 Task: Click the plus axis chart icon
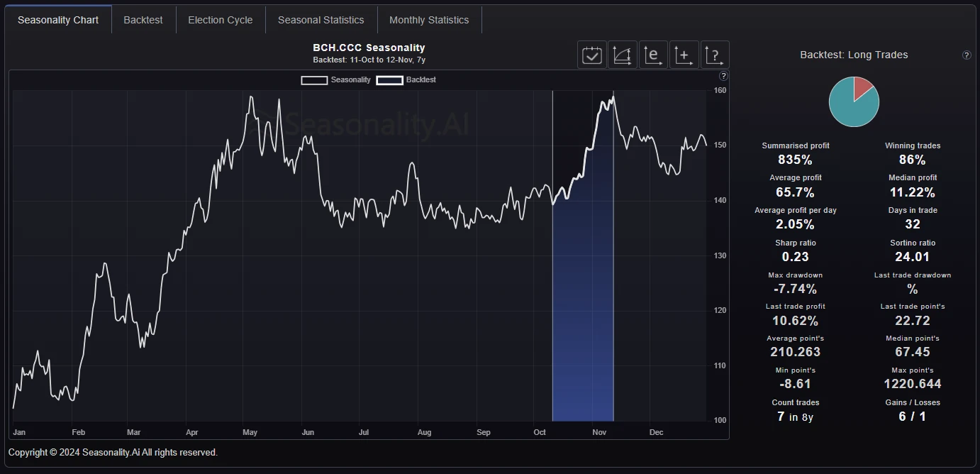tap(684, 55)
